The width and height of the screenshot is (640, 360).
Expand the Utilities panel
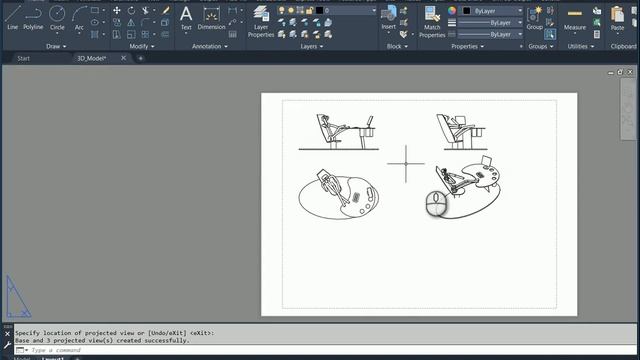(580, 47)
